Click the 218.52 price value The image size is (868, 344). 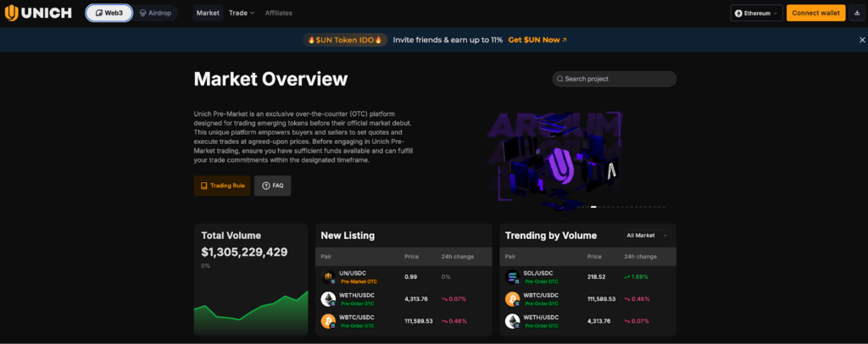pos(596,276)
